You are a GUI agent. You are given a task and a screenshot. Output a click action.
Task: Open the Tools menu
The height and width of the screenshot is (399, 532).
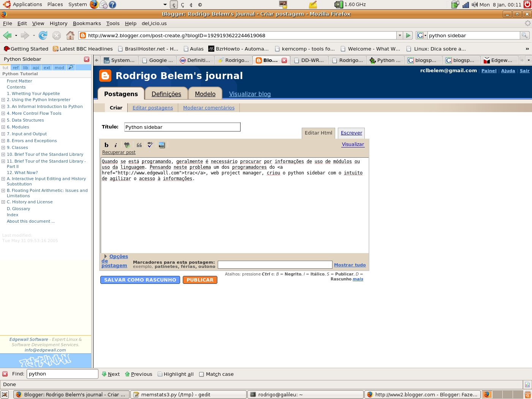click(113, 23)
